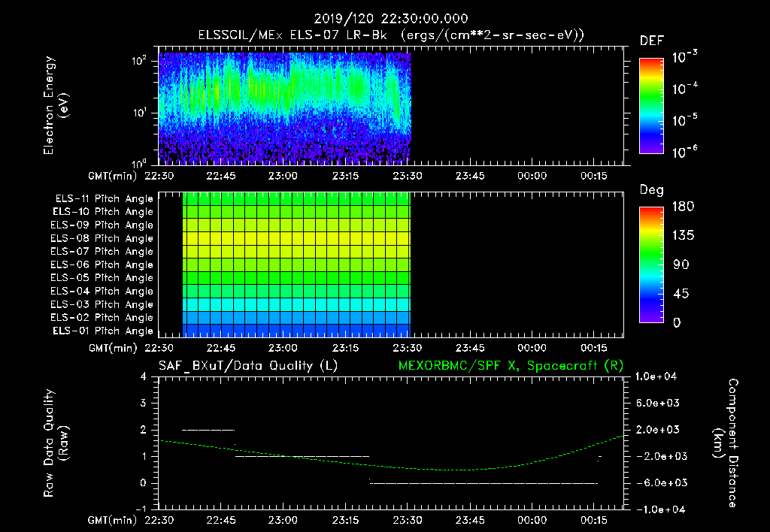770x532 pixels.
Task: Click the Deg pitch angle color bar
Action: pyautogui.click(x=651, y=264)
